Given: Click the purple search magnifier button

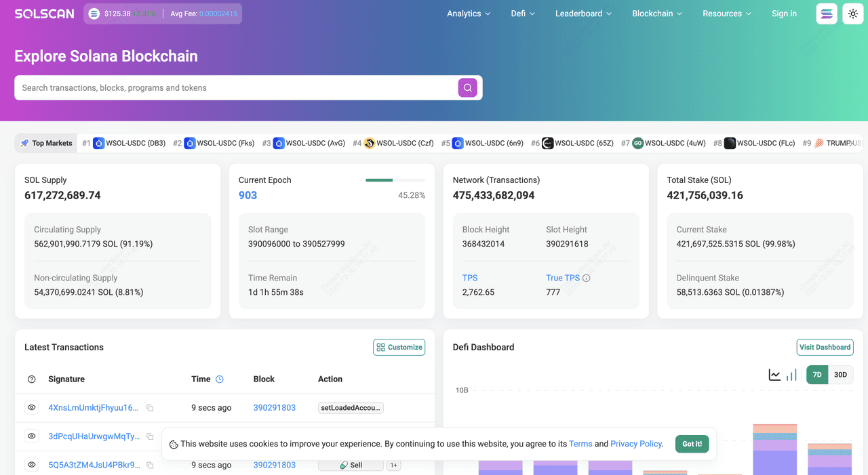Looking at the screenshot, I should [467, 87].
